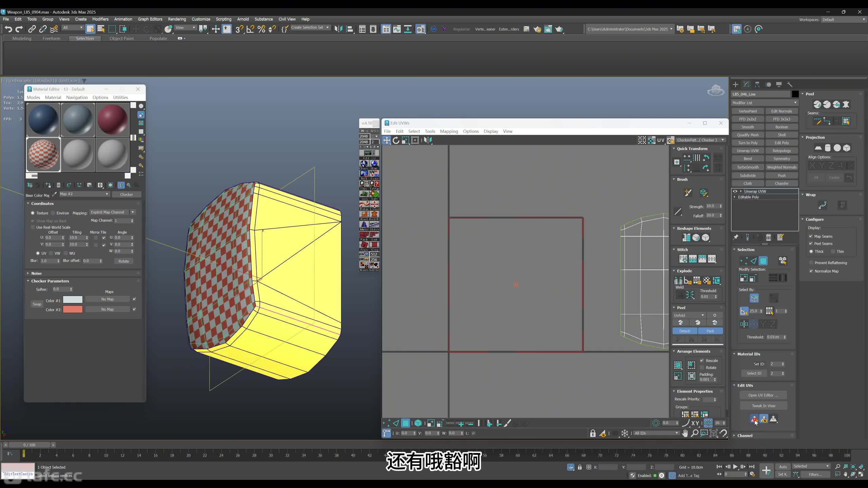868x488 pixels.
Task: Open the Create panel plus tab
Action: [x=735, y=84]
